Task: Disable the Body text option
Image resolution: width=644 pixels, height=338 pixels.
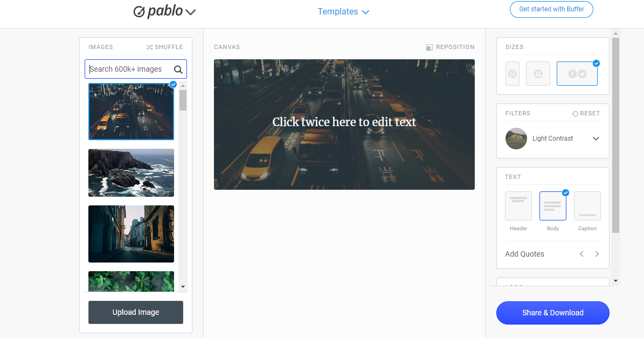Action: (552, 205)
